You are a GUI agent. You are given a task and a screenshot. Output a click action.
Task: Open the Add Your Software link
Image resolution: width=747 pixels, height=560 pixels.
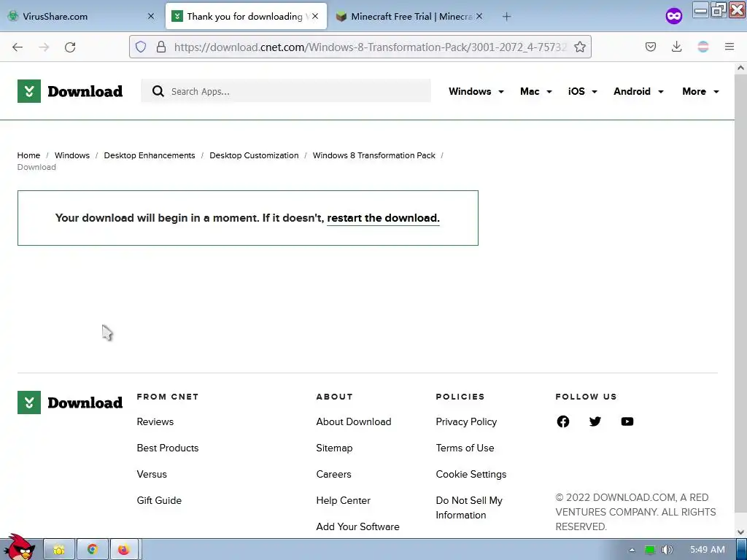point(357,526)
